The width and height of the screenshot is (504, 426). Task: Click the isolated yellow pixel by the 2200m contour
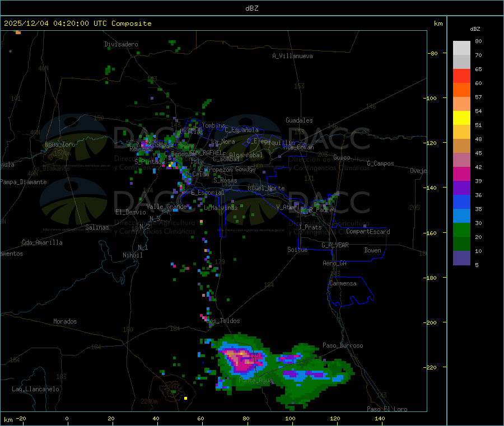click(x=185, y=399)
